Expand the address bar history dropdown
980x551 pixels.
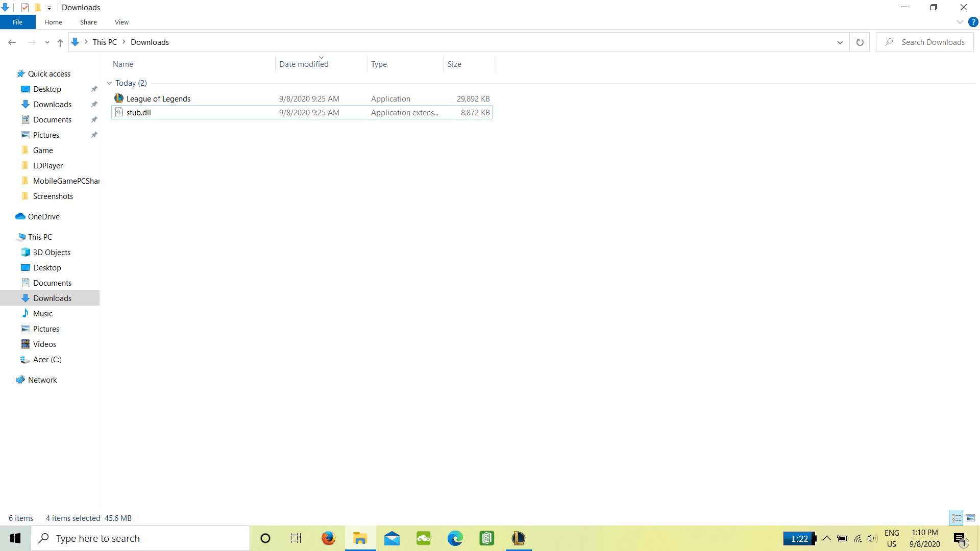tap(840, 42)
